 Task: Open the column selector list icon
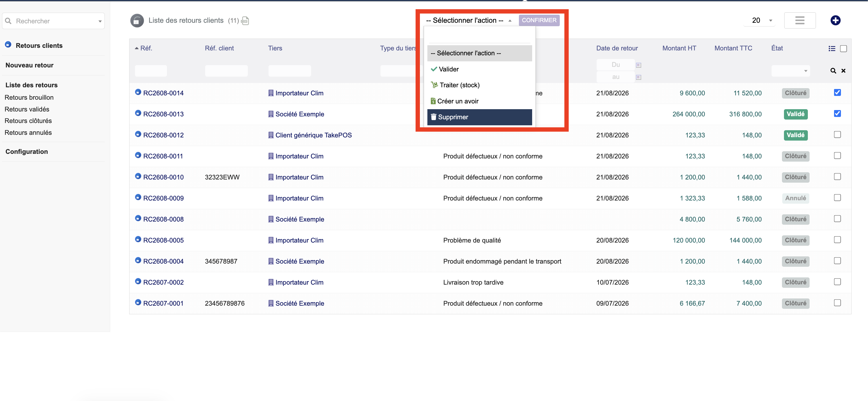pos(832,49)
